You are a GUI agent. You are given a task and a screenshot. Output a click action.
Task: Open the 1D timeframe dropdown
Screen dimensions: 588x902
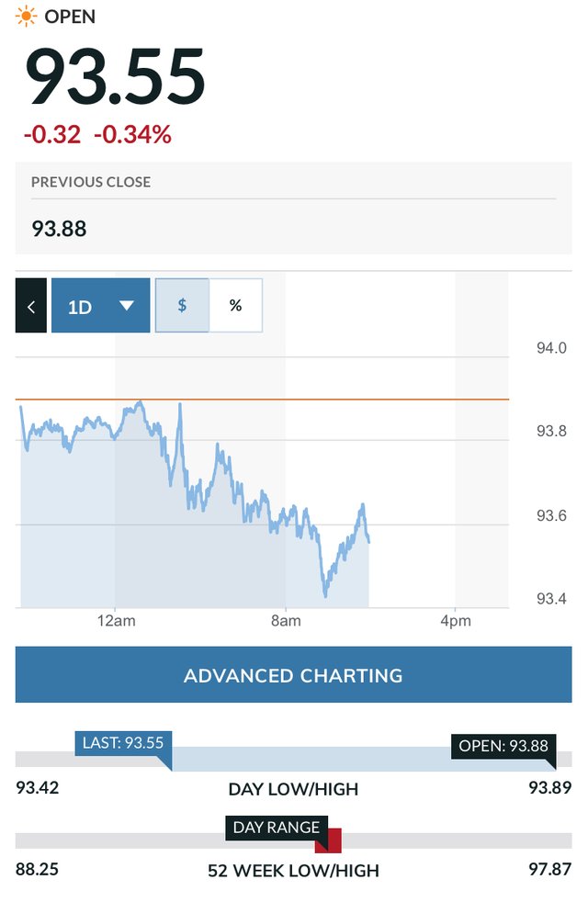coord(100,306)
